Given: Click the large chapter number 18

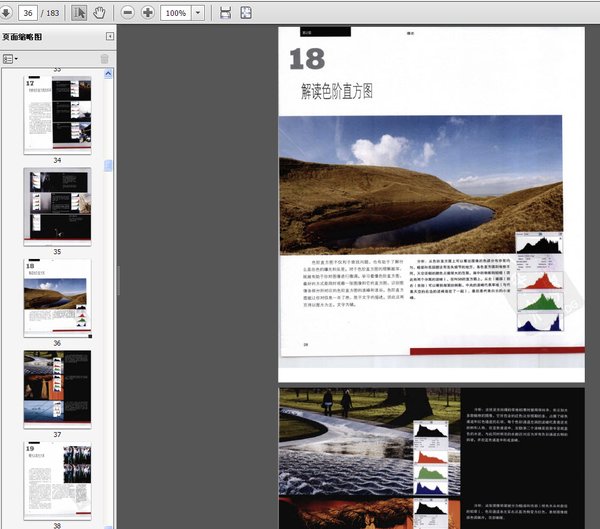Looking at the screenshot, I should 307,59.
